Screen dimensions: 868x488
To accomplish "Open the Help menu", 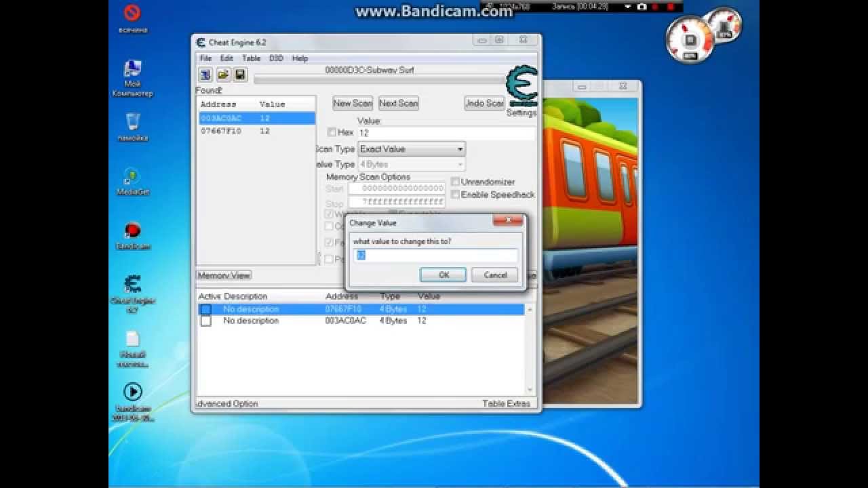I will [300, 58].
